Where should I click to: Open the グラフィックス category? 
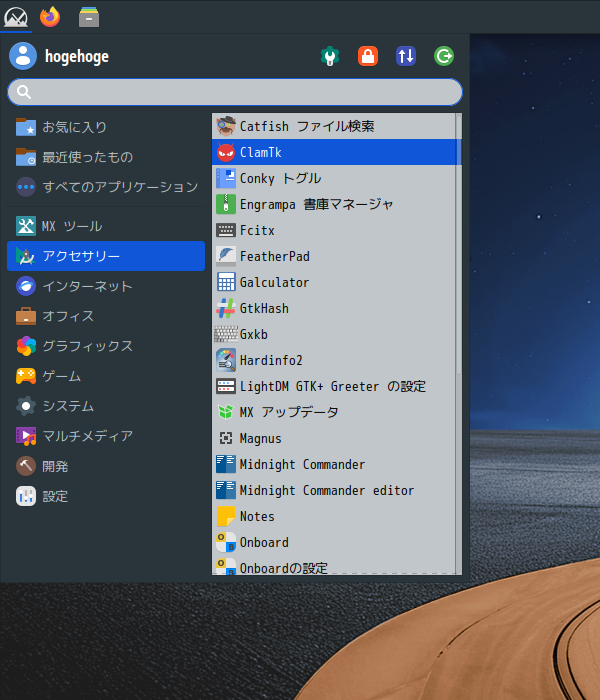[106, 346]
